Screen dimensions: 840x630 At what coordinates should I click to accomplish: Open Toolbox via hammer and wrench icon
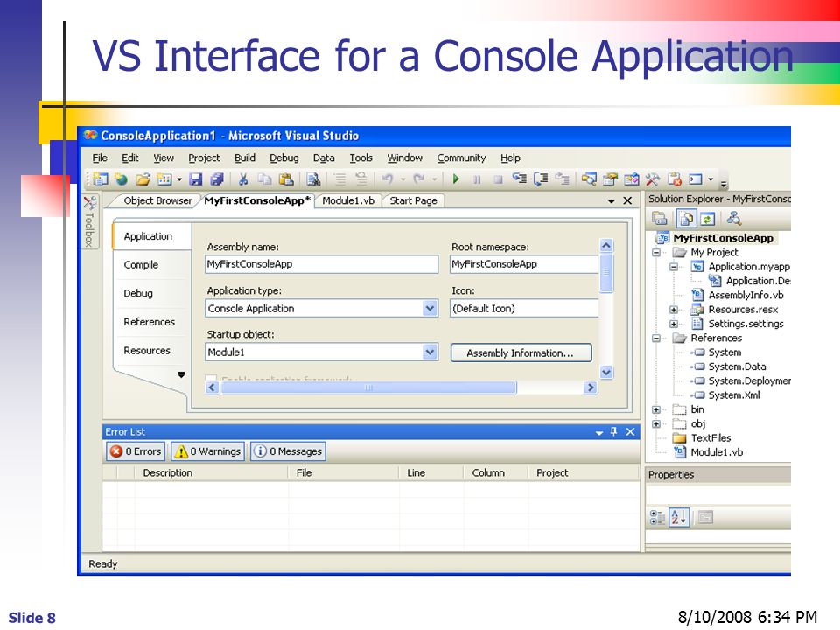point(653,178)
